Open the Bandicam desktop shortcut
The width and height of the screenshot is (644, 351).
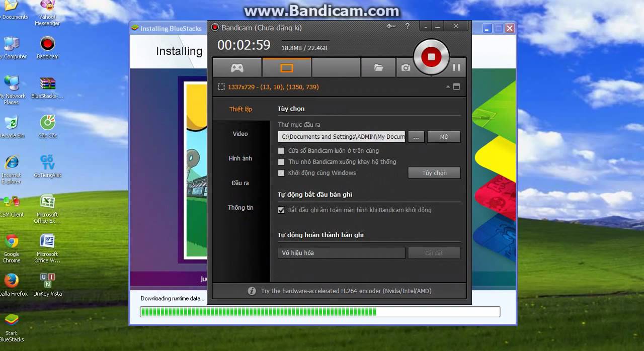pos(47,48)
